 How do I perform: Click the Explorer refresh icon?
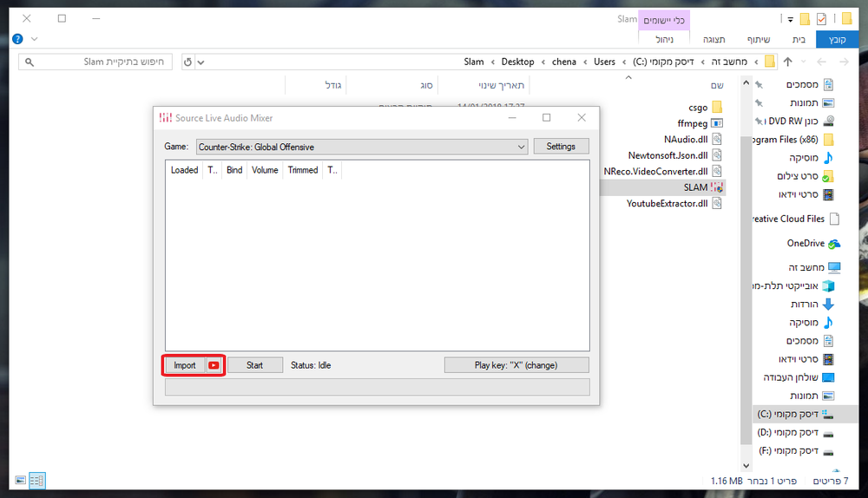[x=187, y=62]
